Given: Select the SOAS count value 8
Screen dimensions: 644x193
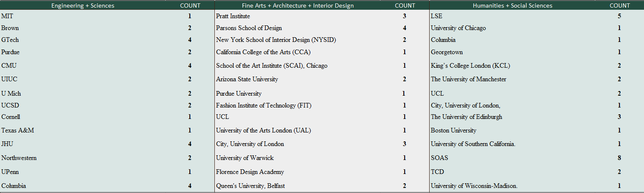Looking at the screenshot, I should (619, 158).
